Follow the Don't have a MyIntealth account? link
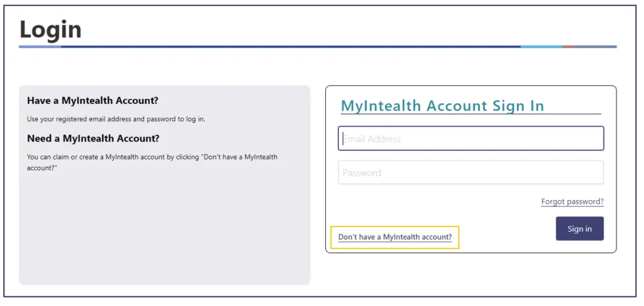Image resolution: width=644 pixels, height=306 pixels. pos(395,237)
